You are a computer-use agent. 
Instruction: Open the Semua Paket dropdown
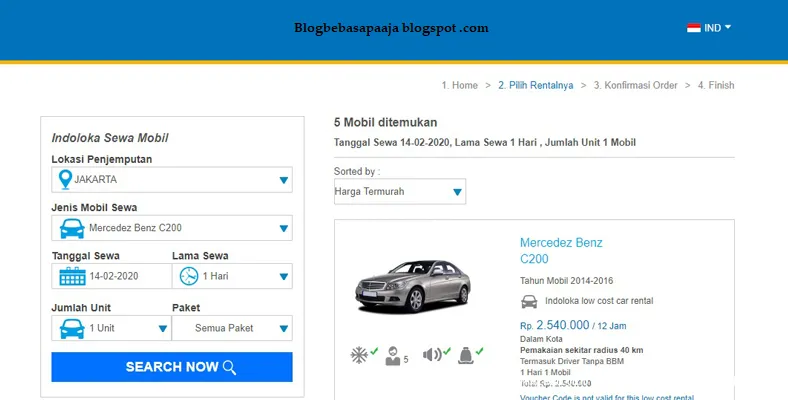pos(232,328)
